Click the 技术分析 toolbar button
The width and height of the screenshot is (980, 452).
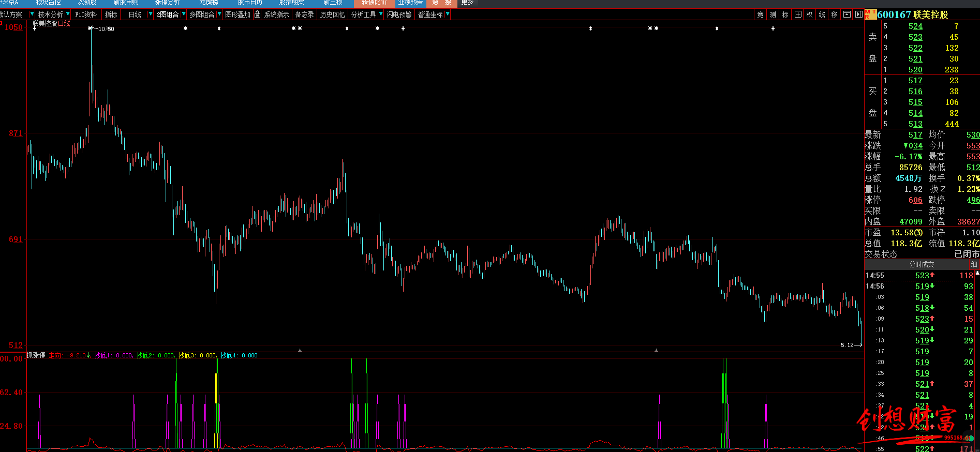tap(50, 14)
